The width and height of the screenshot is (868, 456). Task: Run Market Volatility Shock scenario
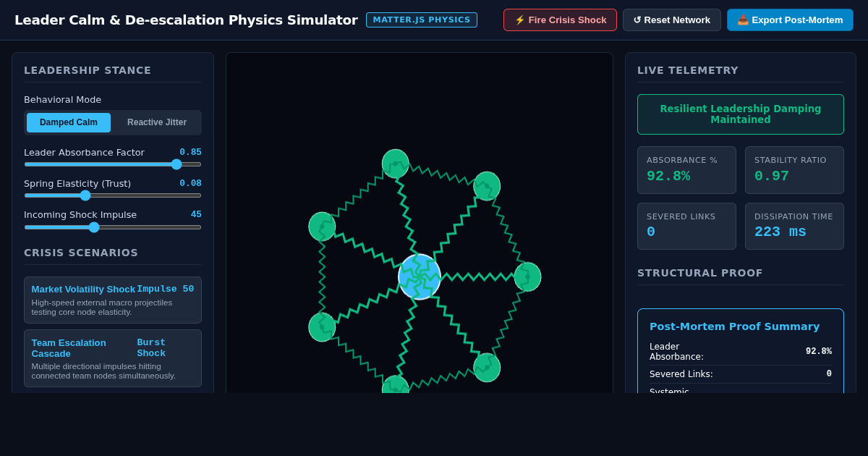pos(113,300)
